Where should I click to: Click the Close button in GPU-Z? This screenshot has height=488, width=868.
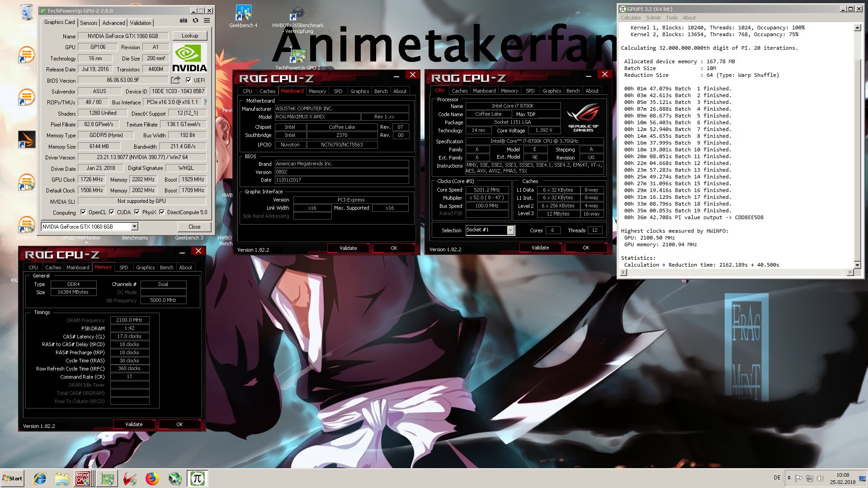click(x=194, y=226)
